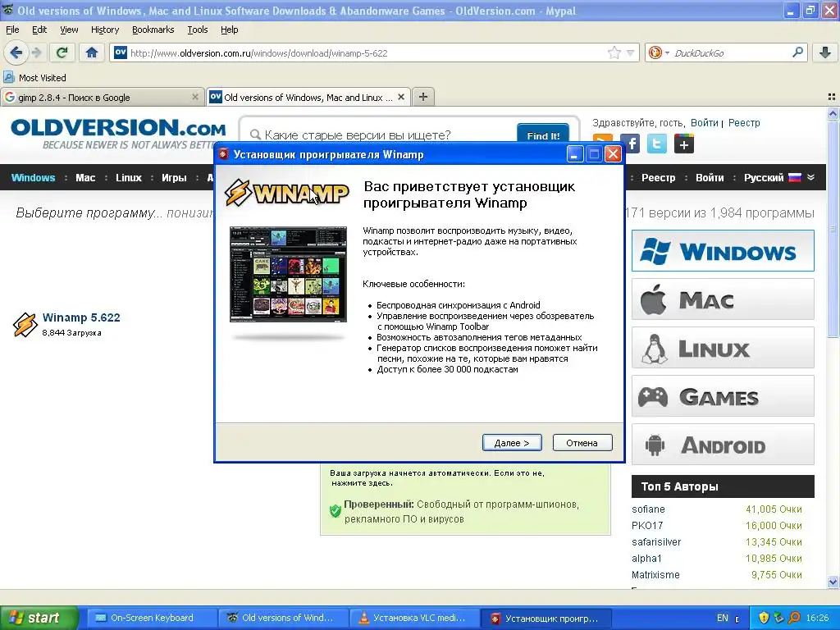Click the magnifier icon in system tray
This screenshot has width=840, height=630.
pyautogui.click(x=794, y=618)
